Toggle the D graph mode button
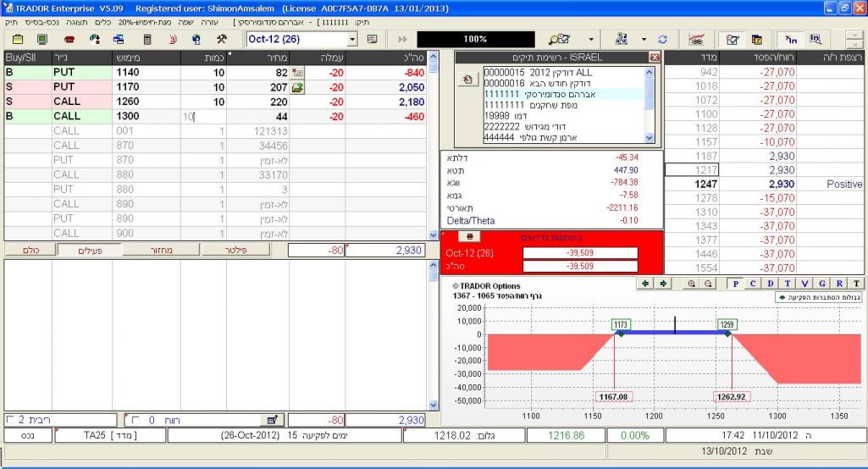 [770, 284]
